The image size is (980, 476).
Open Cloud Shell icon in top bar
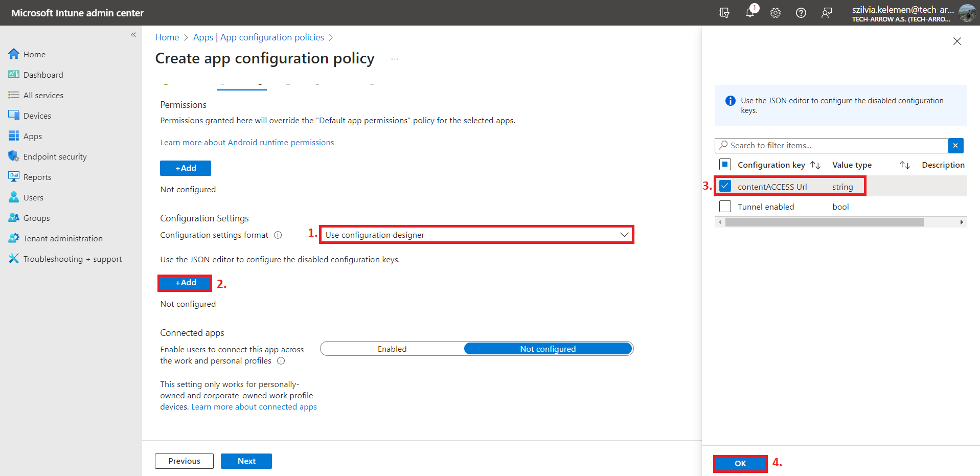coord(724,13)
